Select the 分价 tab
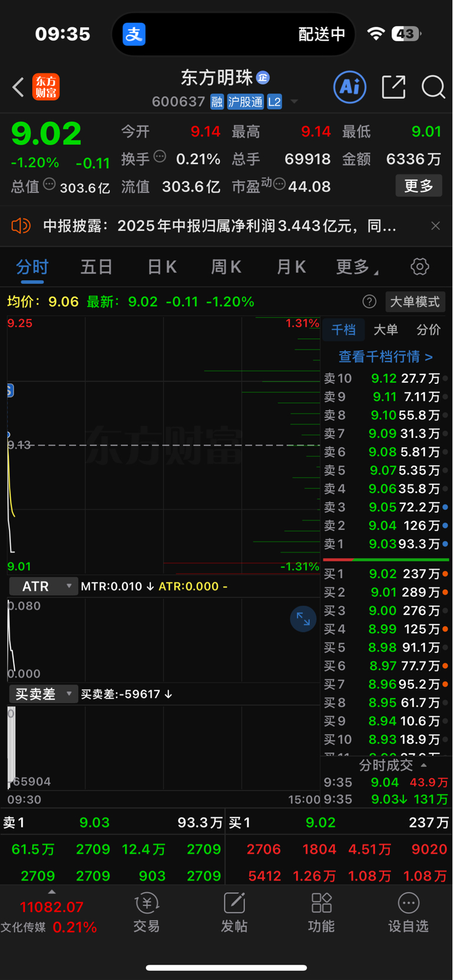The height and width of the screenshot is (980, 453). 428,330
